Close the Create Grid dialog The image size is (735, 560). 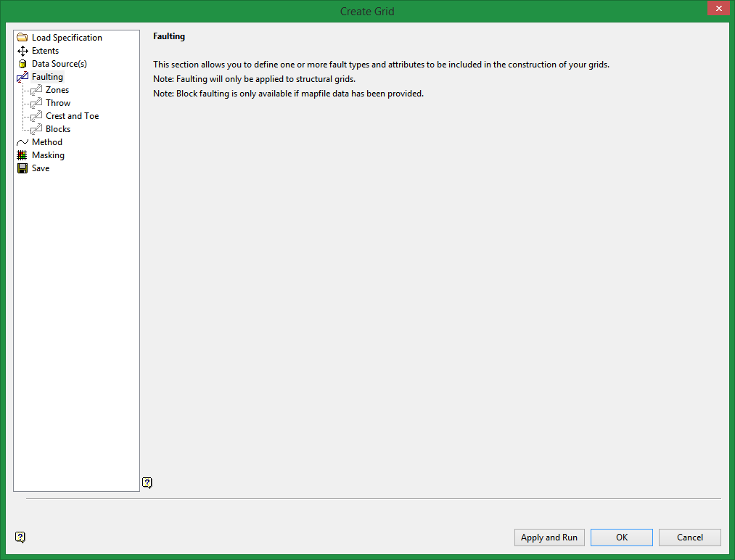(x=718, y=9)
